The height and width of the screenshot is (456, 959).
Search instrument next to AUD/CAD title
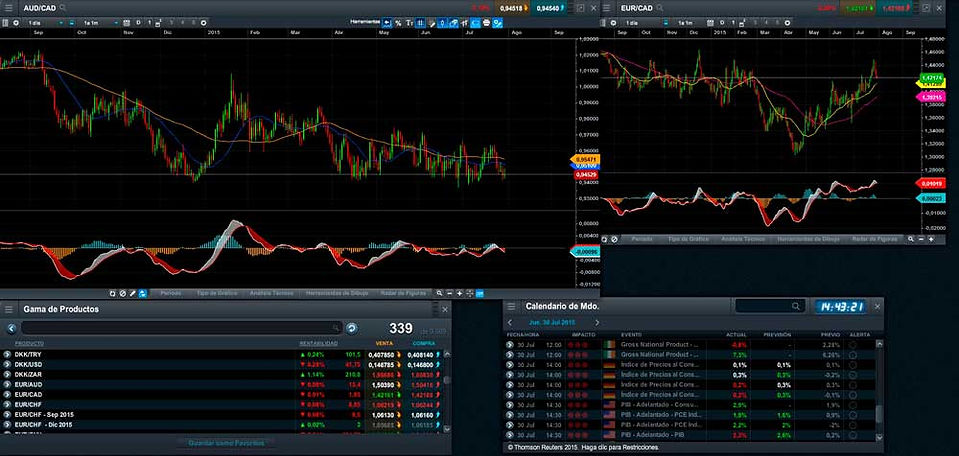pos(63,8)
